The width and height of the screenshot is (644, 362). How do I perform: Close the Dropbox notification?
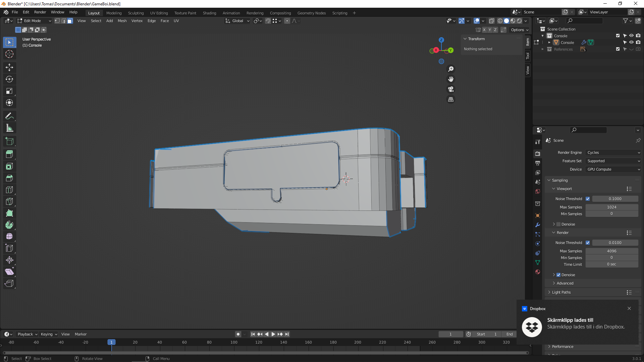[x=629, y=308]
